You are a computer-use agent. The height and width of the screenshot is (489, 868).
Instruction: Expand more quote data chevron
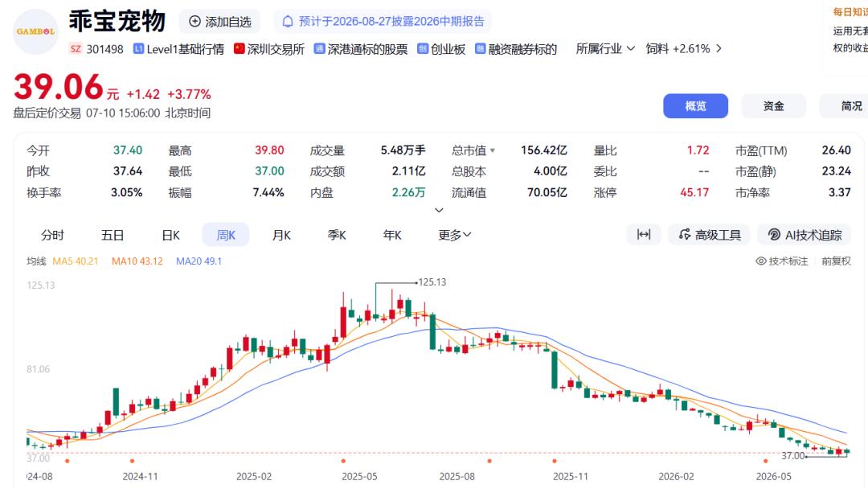tap(439, 211)
